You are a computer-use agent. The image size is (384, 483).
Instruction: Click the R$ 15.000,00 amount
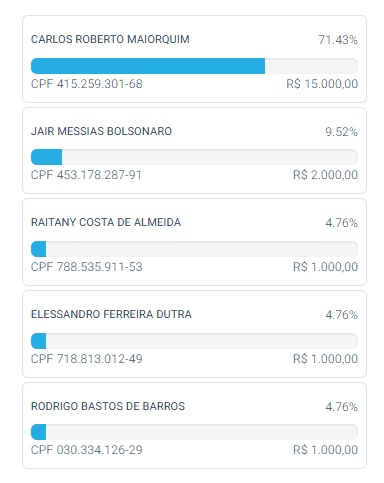click(x=322, y=84)
